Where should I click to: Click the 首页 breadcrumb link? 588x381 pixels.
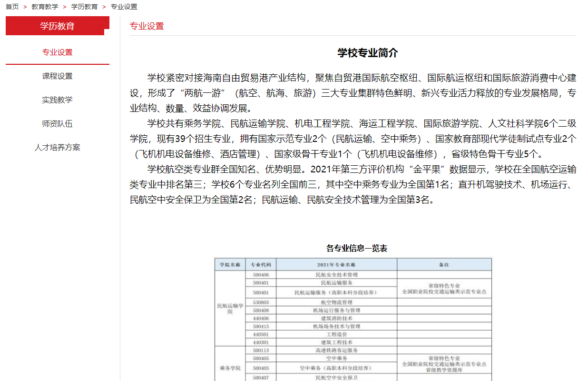tap(12, 7)
